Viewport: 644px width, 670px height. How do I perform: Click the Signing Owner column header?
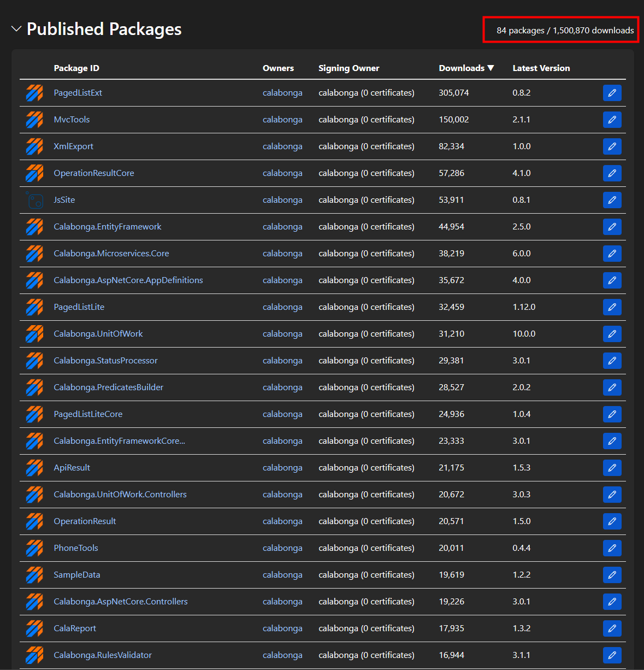348,68
